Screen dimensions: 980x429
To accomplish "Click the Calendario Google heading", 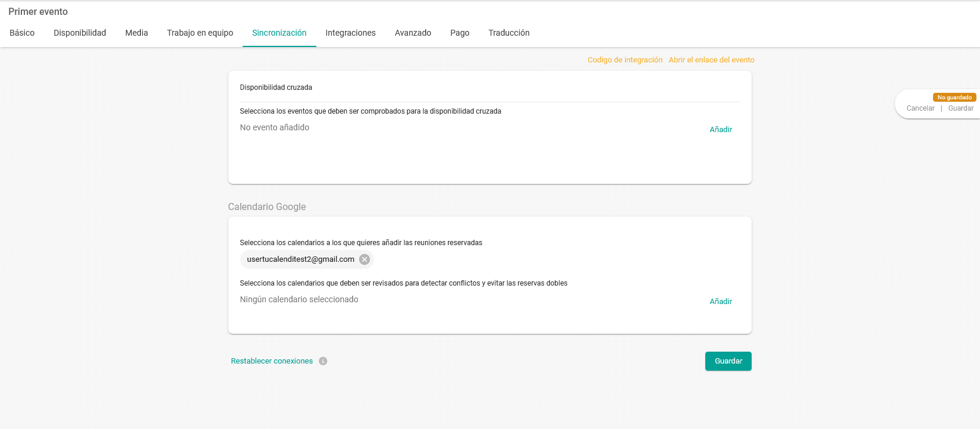I will tap(267, 206).
